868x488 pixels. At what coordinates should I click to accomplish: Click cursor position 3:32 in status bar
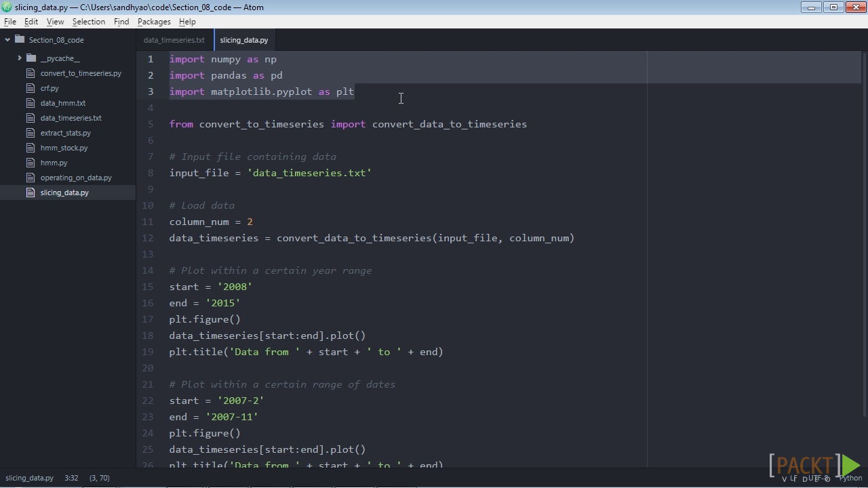(x=71, y=478)
